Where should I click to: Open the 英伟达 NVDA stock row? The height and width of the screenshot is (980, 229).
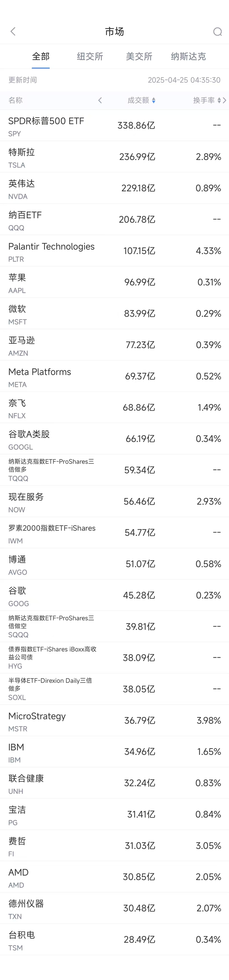(114, 188)
